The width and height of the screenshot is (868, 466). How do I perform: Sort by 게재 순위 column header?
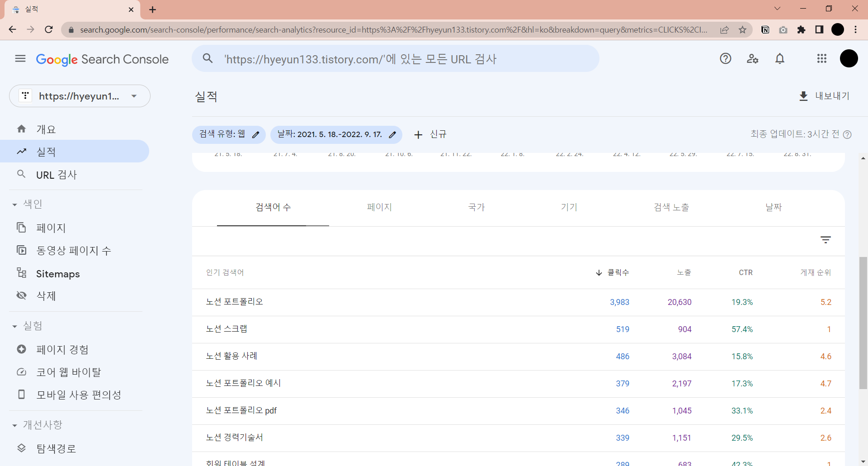click(816, 272)
